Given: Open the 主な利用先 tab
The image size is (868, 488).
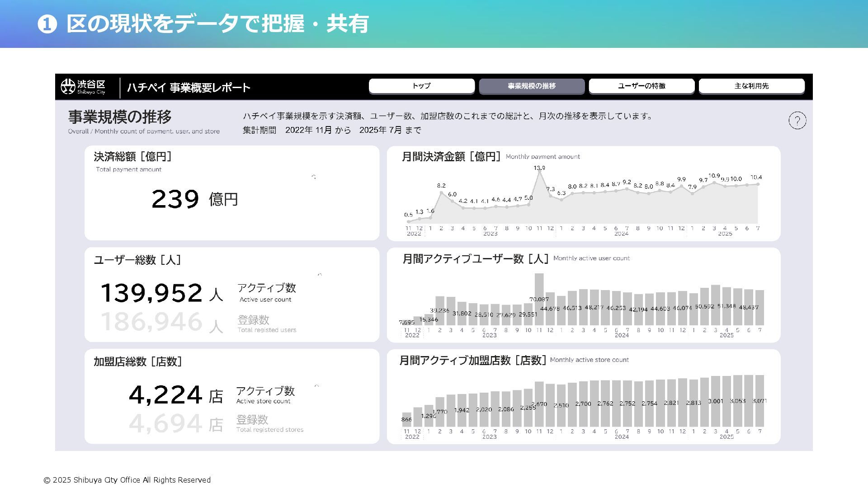Looking at the screenshot, I should click(751, 86).
